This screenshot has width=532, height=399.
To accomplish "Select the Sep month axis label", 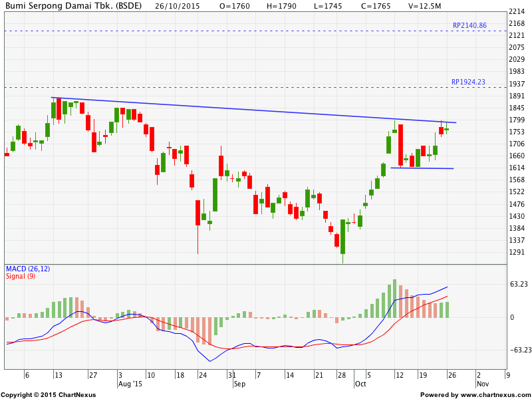I will [x=239, y=384].
